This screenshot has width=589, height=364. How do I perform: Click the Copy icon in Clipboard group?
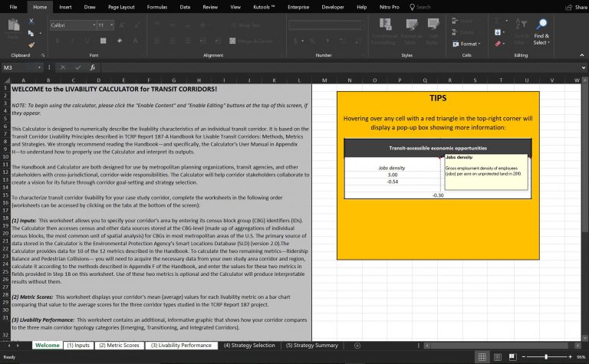31,33
